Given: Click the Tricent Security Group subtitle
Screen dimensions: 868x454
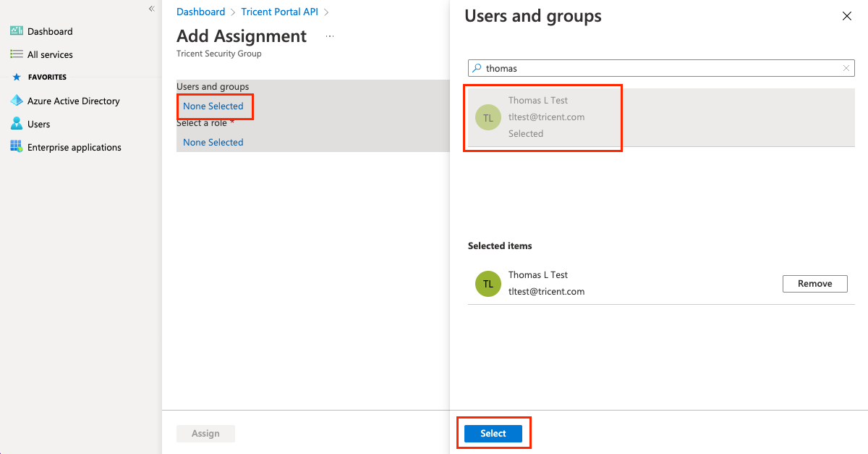Looking at the screenshot, I should click(x=219, y=54).
